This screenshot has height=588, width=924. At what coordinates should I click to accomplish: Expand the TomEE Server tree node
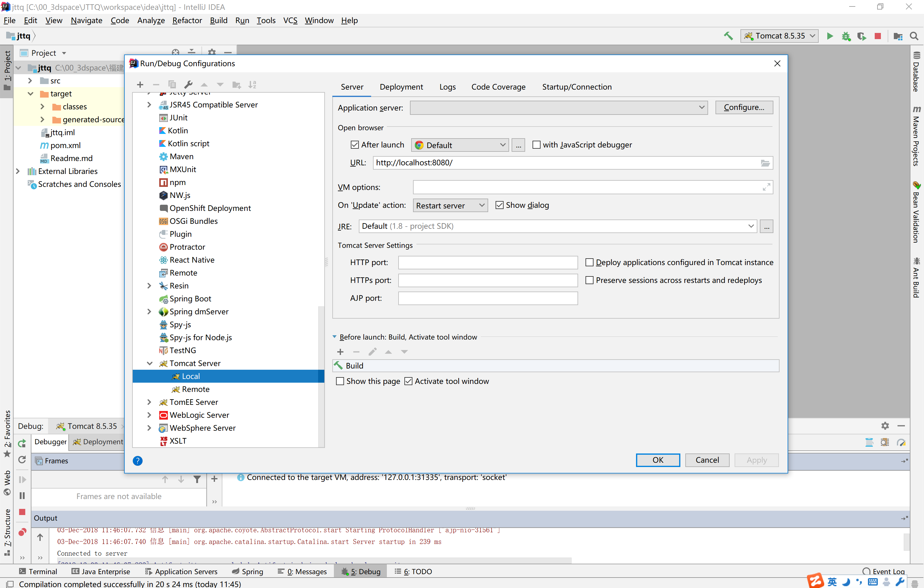[149, 402]
